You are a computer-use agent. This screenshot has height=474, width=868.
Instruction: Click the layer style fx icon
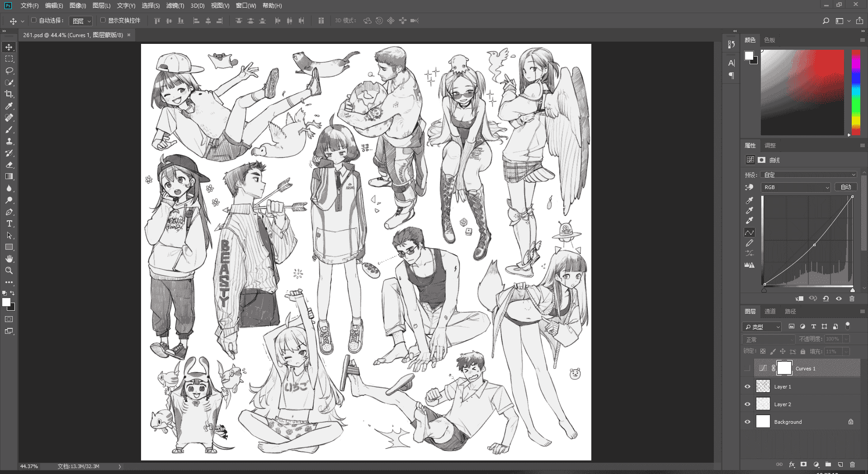792,465
